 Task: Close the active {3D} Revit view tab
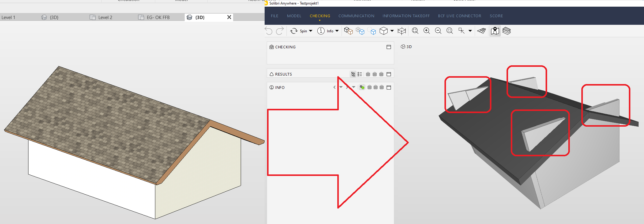[229, 17]
